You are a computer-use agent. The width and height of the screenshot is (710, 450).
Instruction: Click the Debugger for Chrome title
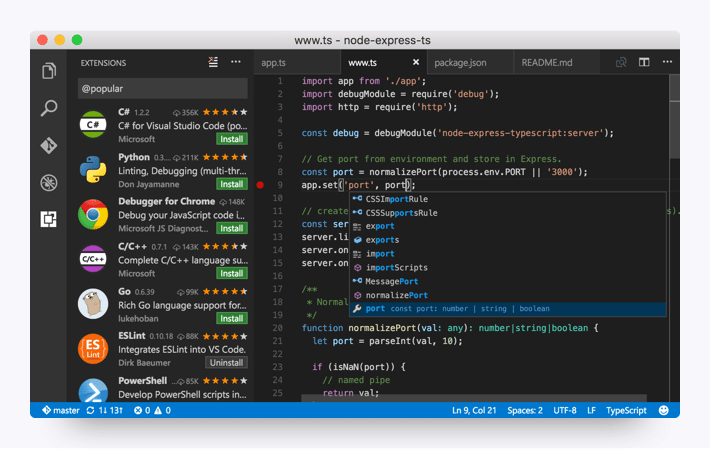click(x=167, y=201)
